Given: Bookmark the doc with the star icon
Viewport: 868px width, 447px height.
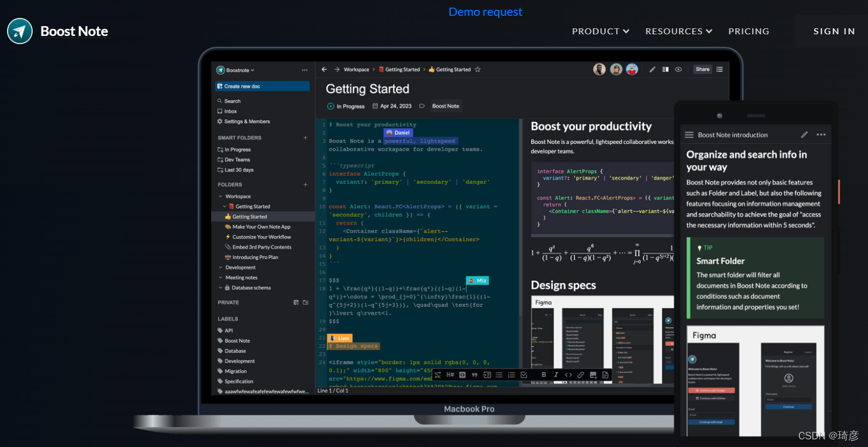Looking at the screenshot, I should (478, 70).
